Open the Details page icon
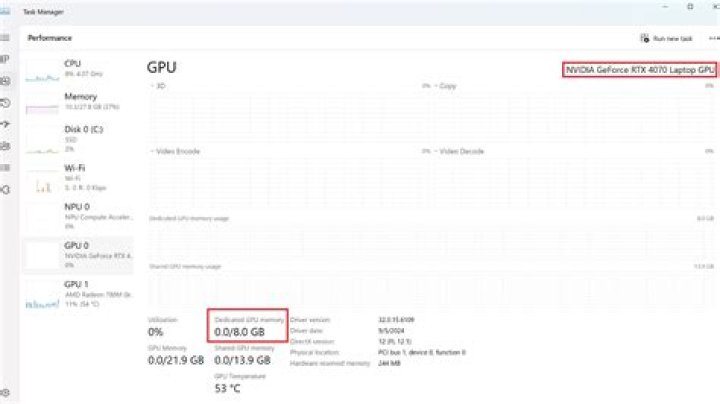720x404 pixels. click(6, 167)
